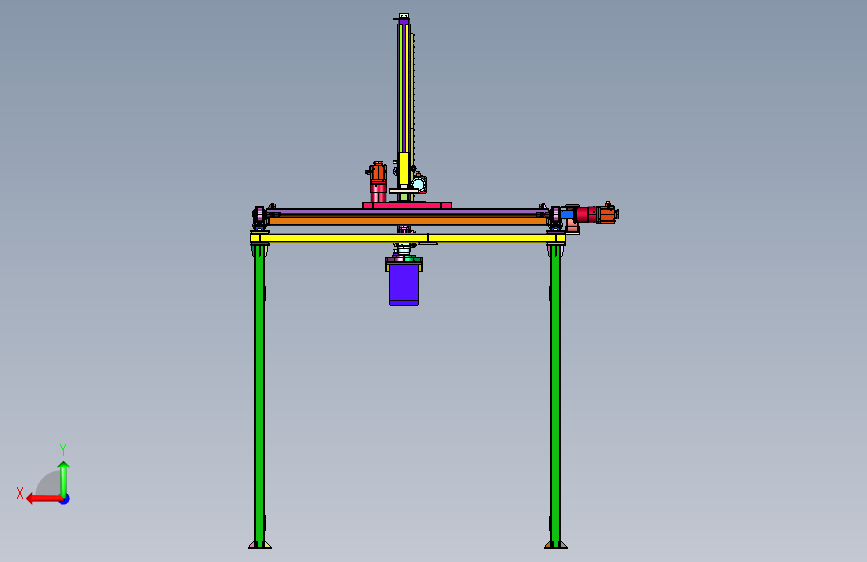Select the yellow horizontal crossbeam
This screenshot has height=562, width=867.
coord(408,238)
